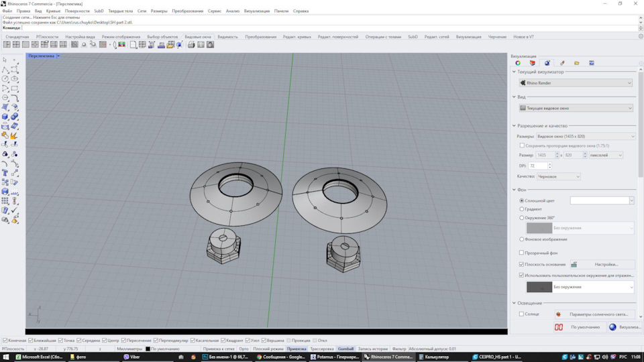644x362 pixels.
Task: Open the Rendering globe panel tab icon
Action: (x=547, y=63)
